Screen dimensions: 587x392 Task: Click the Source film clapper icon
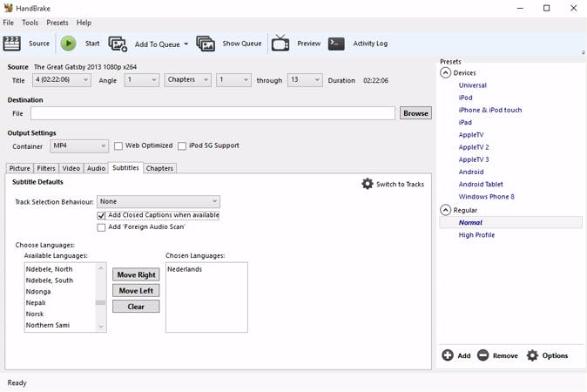point(12,44)
